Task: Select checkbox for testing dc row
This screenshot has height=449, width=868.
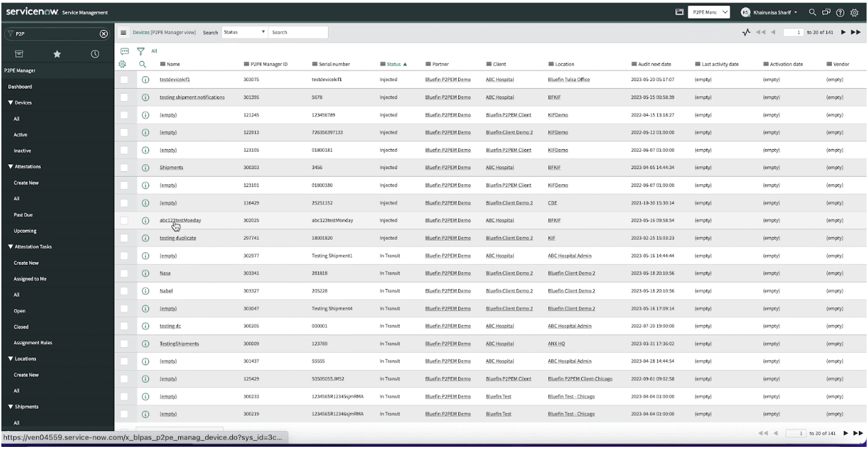Action: [125, 326]
